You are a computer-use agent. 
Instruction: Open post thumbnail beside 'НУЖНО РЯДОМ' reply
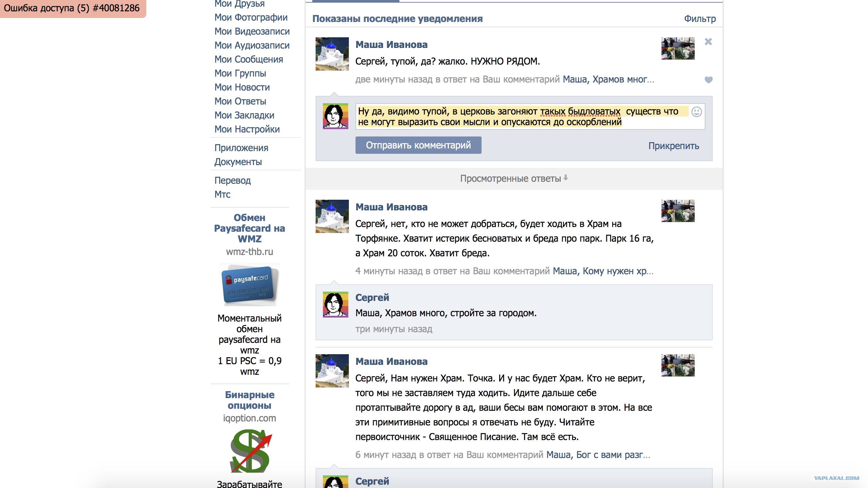(x=678, y=49)
